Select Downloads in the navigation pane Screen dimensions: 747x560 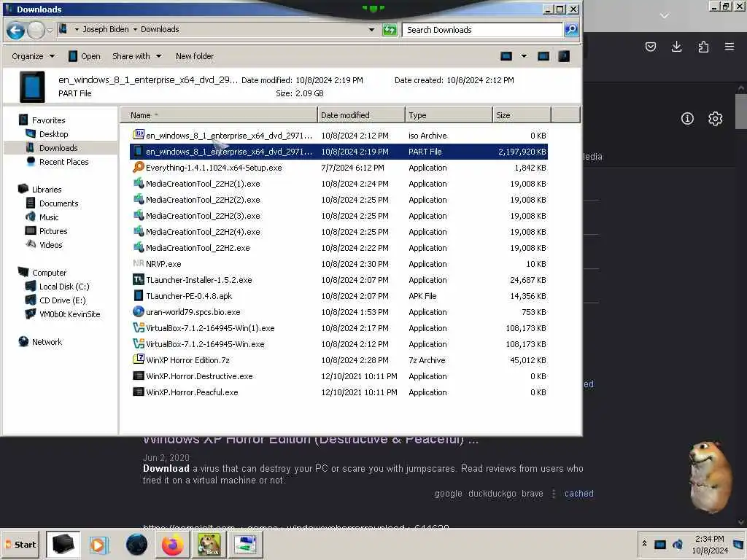coord(58,148)
